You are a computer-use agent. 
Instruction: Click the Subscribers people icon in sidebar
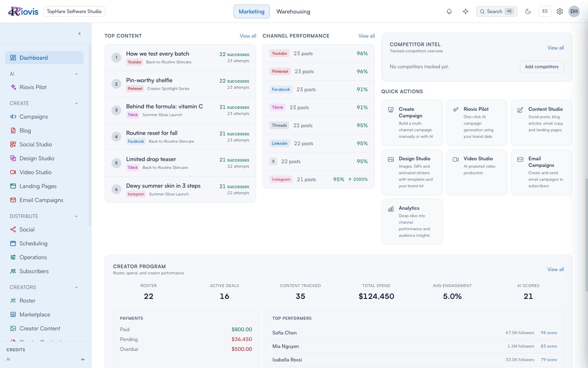click(x=13, y=271)
